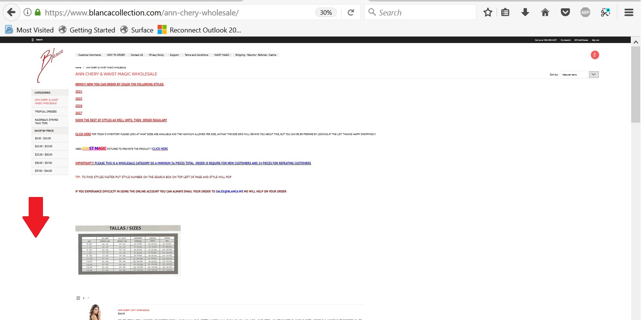Save page with the Pocket icon
The height and width of the screenshot is (320, 644).
tap(565, 12)
